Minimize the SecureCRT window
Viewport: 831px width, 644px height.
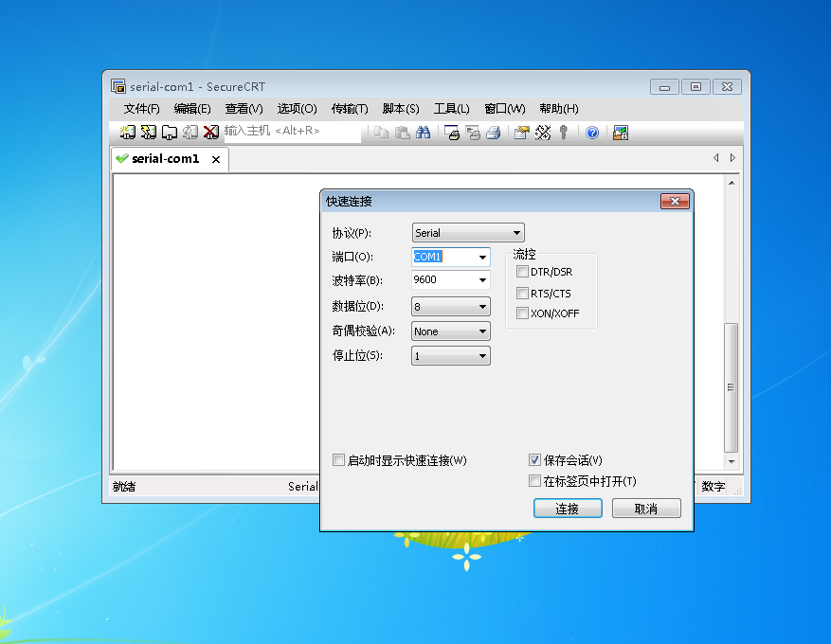[664, 87]
